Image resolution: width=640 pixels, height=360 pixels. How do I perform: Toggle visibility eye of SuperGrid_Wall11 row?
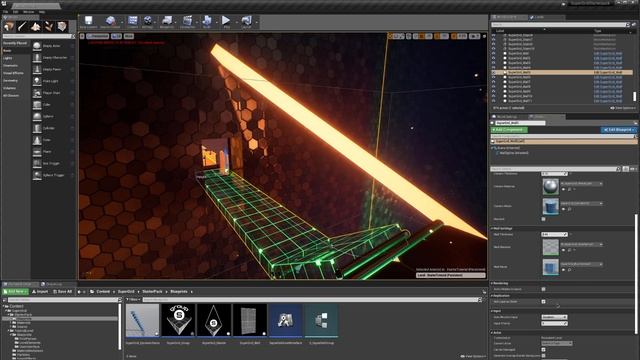[493, 100]
